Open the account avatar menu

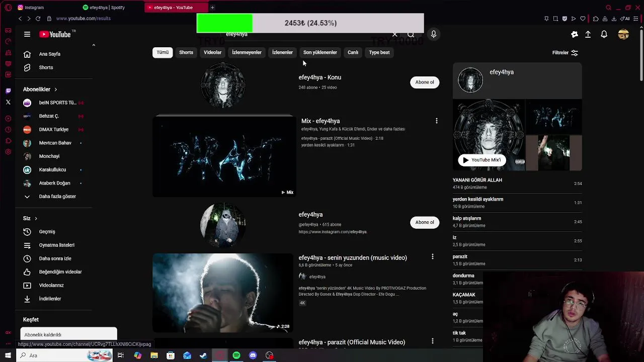623,34
